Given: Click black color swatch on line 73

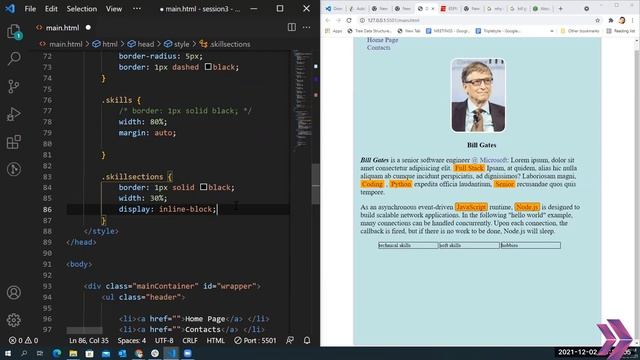Looking at the screenshot, I should 208,67.
